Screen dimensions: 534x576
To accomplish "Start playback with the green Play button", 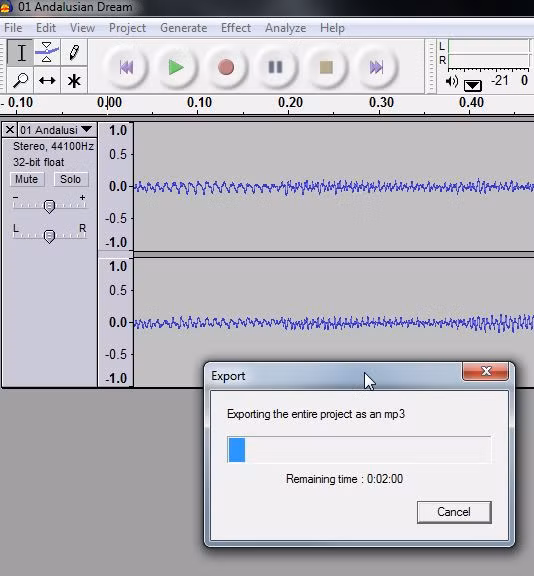I will 176,67.
